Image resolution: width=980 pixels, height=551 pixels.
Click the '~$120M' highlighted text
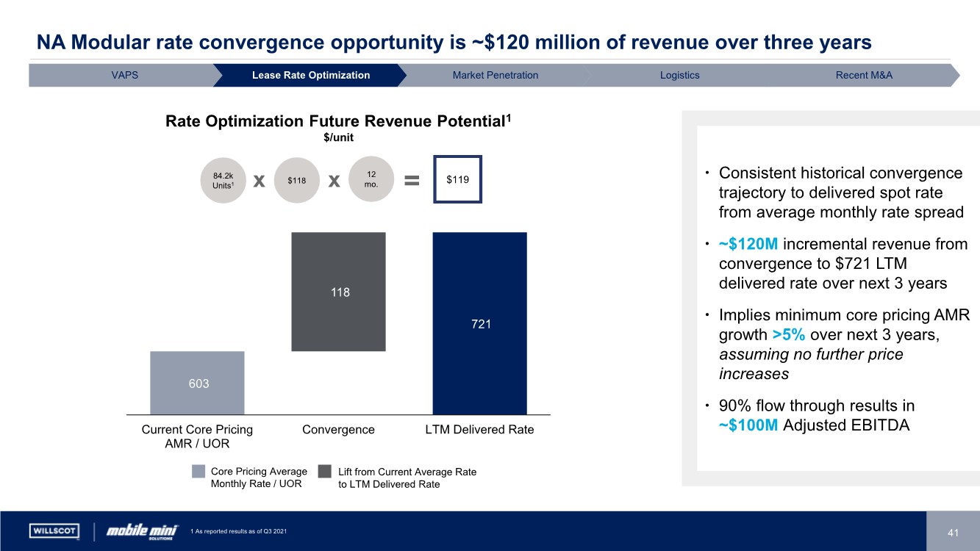click(750, 244)
